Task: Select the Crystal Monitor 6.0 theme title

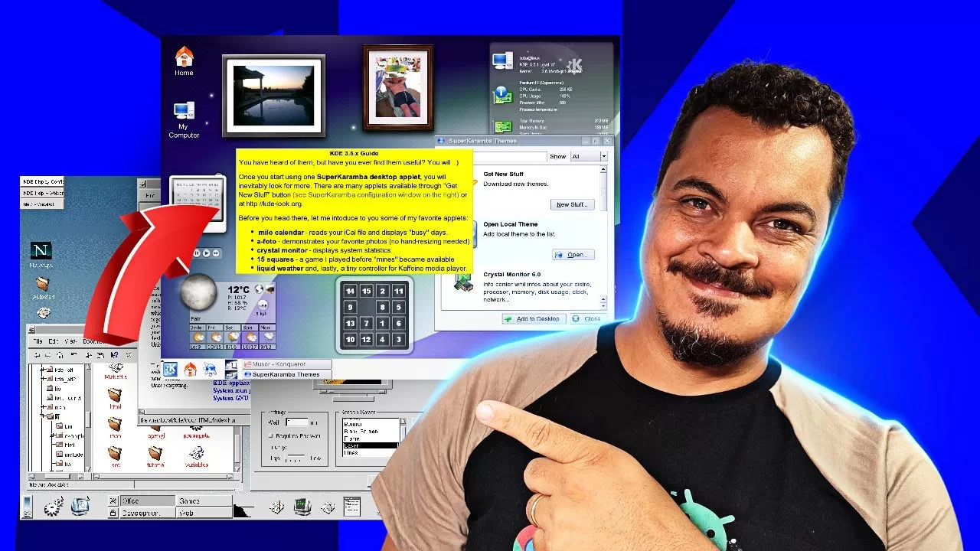Action: point(512,274)
